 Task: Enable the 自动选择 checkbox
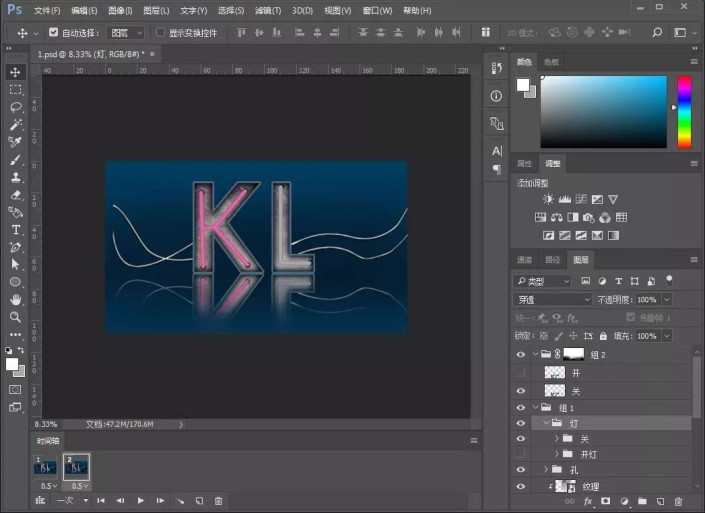pos(54,32)
